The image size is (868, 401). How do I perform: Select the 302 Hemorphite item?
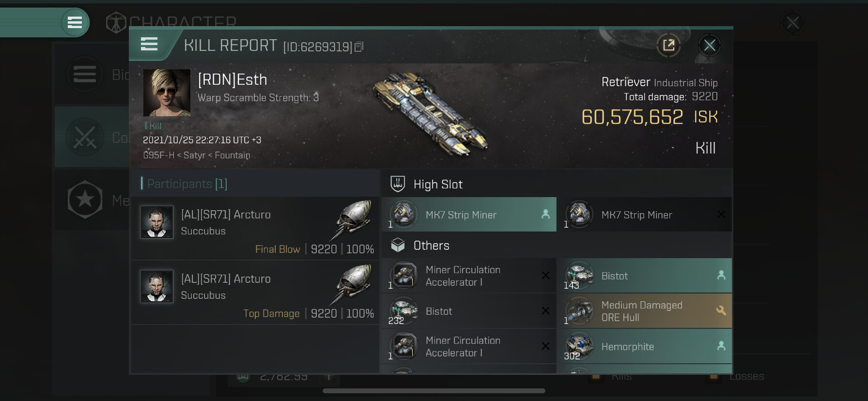click(x=644, y=346)
